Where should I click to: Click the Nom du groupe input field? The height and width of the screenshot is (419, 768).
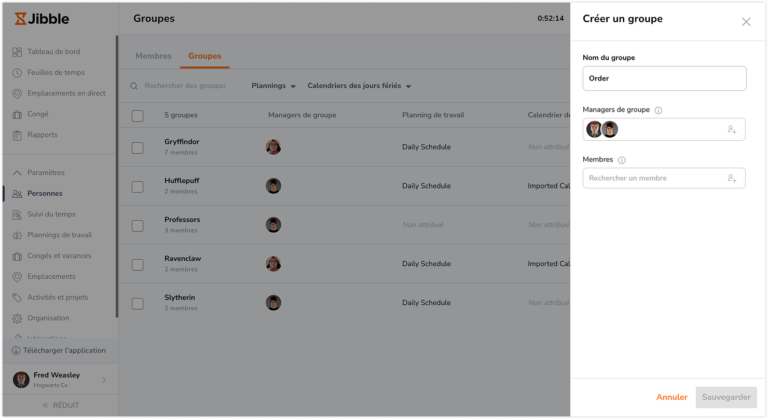click(x=664, y=78)
